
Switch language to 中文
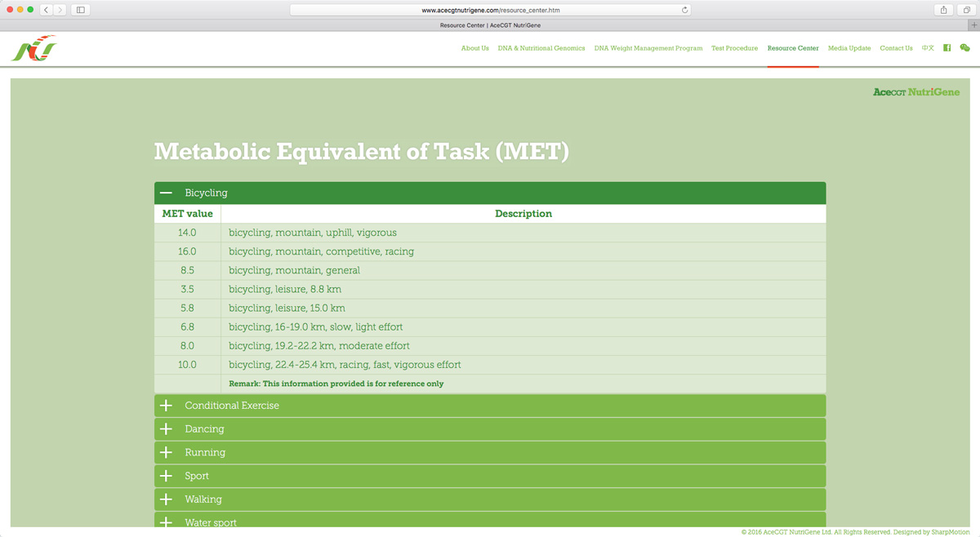click(928, 48)
